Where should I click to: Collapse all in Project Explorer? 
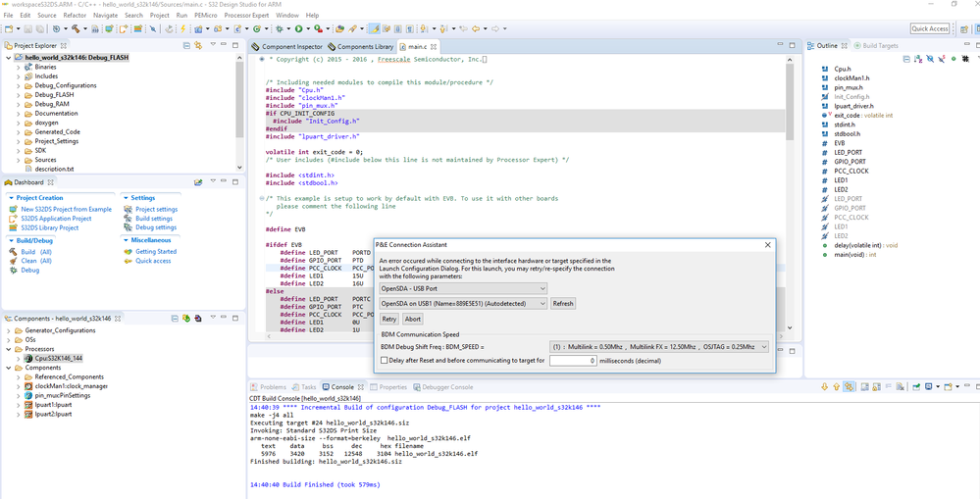click(186, 46)
